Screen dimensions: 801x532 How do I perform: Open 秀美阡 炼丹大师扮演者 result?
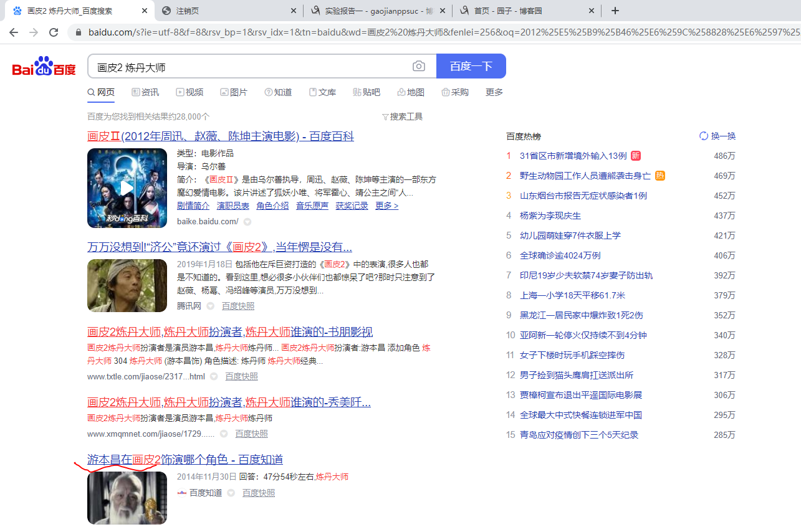click(x=229, y=402)
